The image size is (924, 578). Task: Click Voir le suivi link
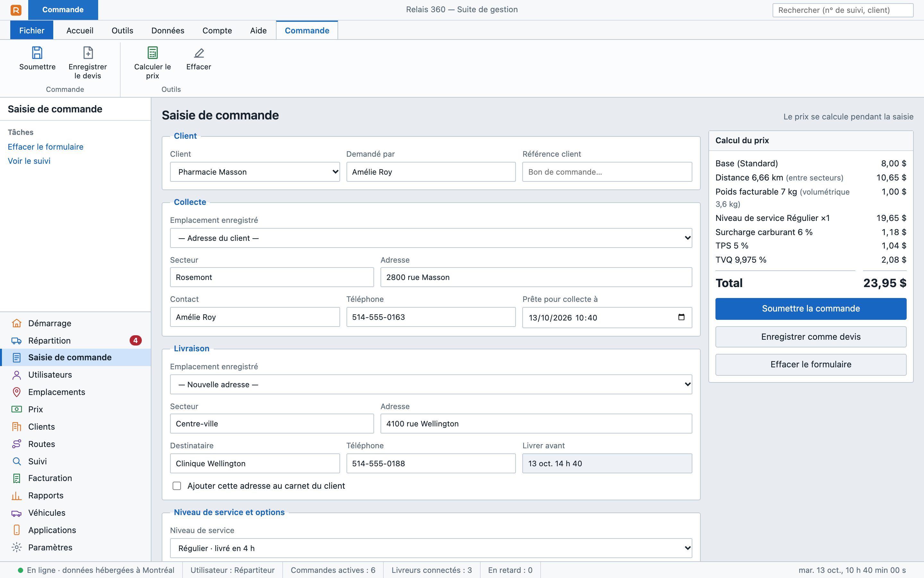tap(29, 161)
